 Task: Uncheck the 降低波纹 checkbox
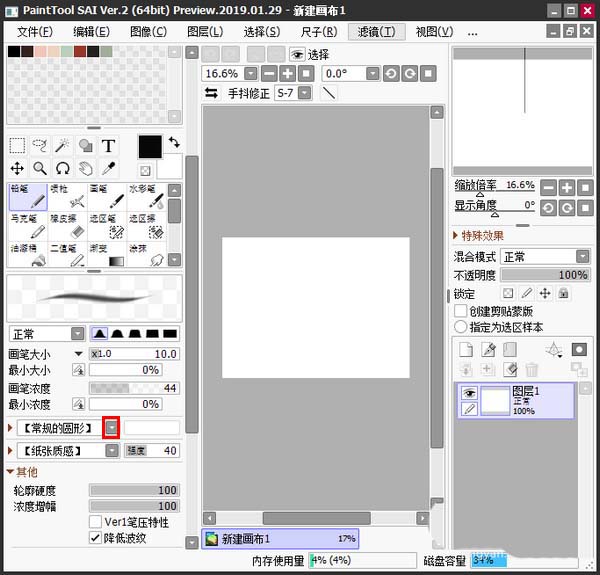pyautogui.click(x=95, y=538)
